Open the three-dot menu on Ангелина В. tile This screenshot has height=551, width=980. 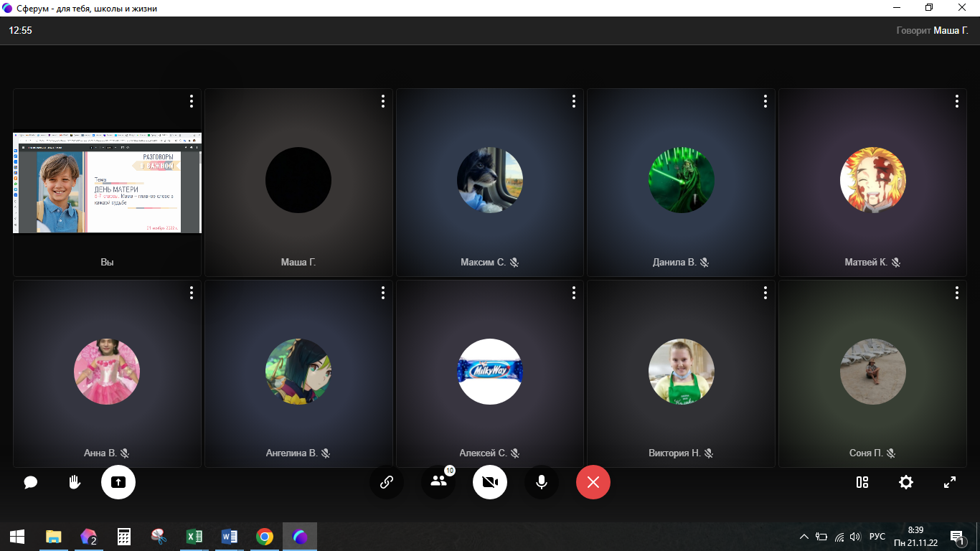(383, 293)
